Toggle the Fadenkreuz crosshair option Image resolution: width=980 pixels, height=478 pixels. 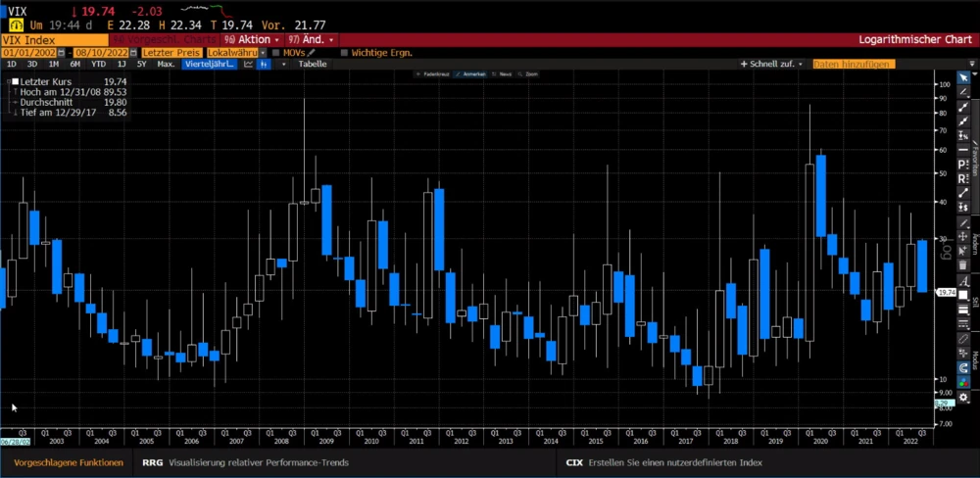(x=431, y=73)
